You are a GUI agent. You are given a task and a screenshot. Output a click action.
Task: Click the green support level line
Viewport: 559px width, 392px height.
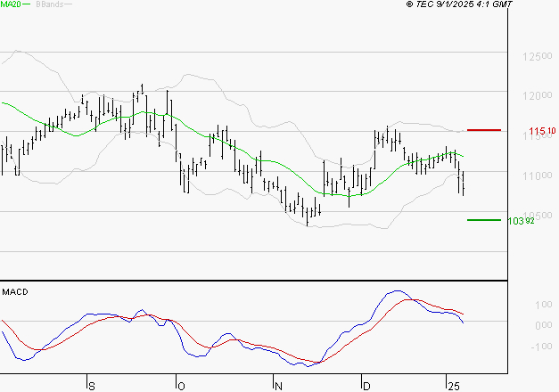pos(484,220)
